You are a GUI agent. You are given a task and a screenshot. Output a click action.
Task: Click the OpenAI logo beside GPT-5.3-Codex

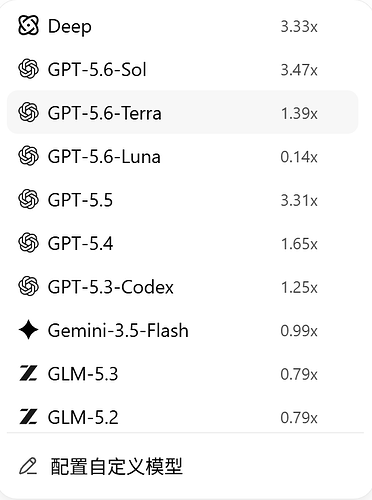pyautogui.click(x=28, y=286)
